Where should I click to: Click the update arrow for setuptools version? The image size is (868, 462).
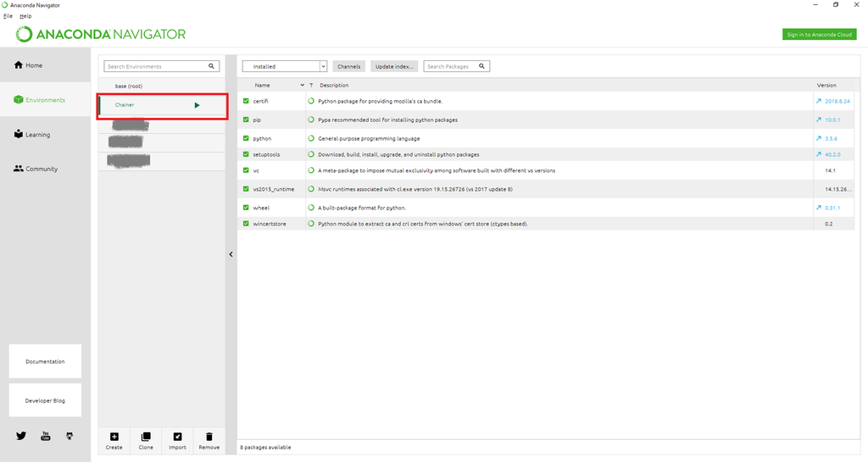click(818, 154)
